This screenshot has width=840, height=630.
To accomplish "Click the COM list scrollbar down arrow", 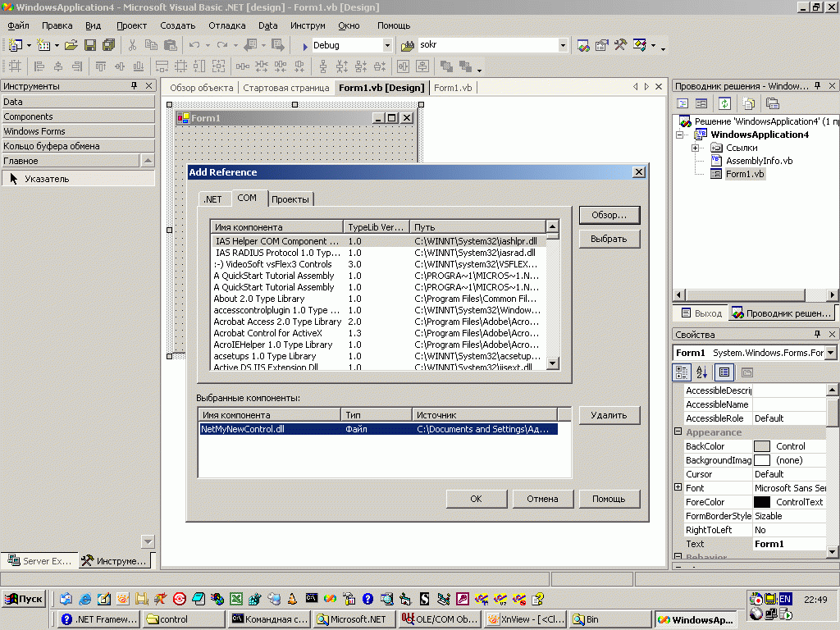I will point(553,363).
